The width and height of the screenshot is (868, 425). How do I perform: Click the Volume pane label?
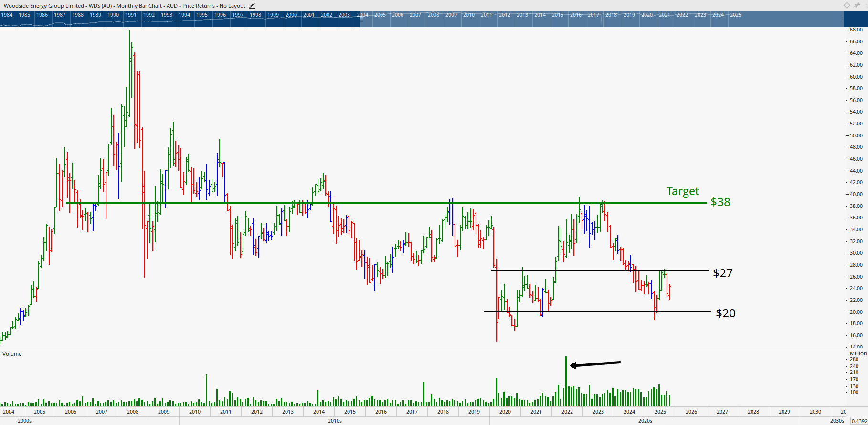[12, 354]
